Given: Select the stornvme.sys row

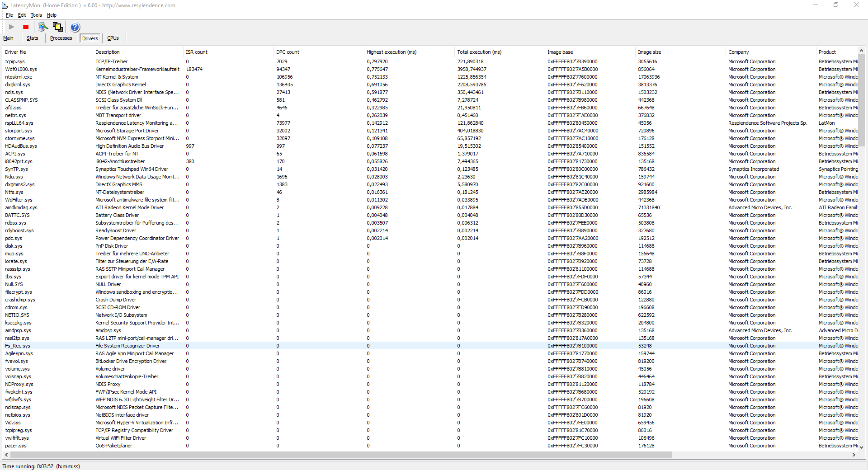Looking at the screenshot, I should pos(430,138).
